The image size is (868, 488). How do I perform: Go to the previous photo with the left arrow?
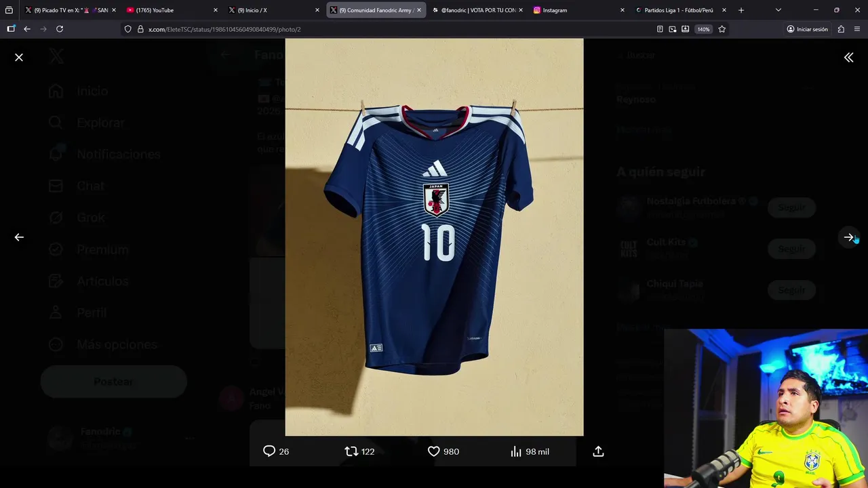(x=19, y=237)
